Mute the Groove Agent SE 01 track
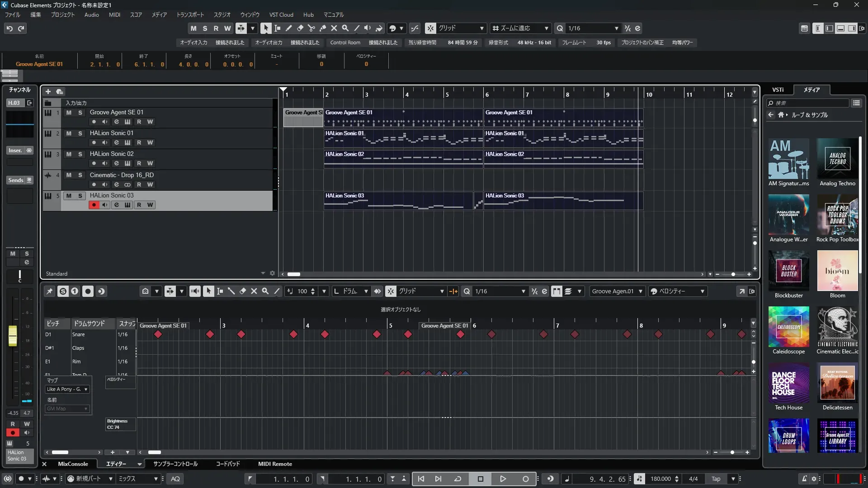Image resolution: width=868 pixels, height=488 pixels. click(x=69, y=113)
